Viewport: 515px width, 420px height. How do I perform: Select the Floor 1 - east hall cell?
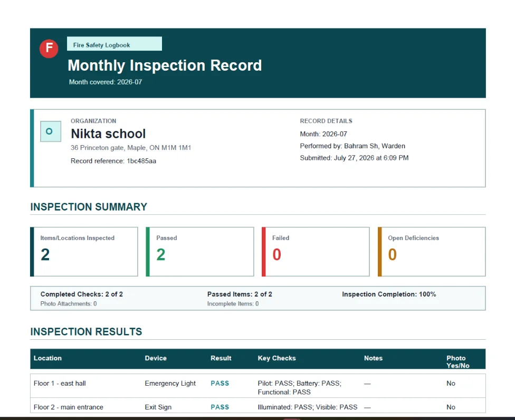click(60, 383)
